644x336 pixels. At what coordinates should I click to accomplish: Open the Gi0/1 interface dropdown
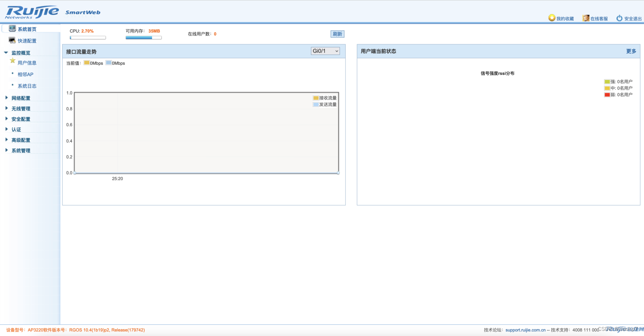(x=325, y=51)
